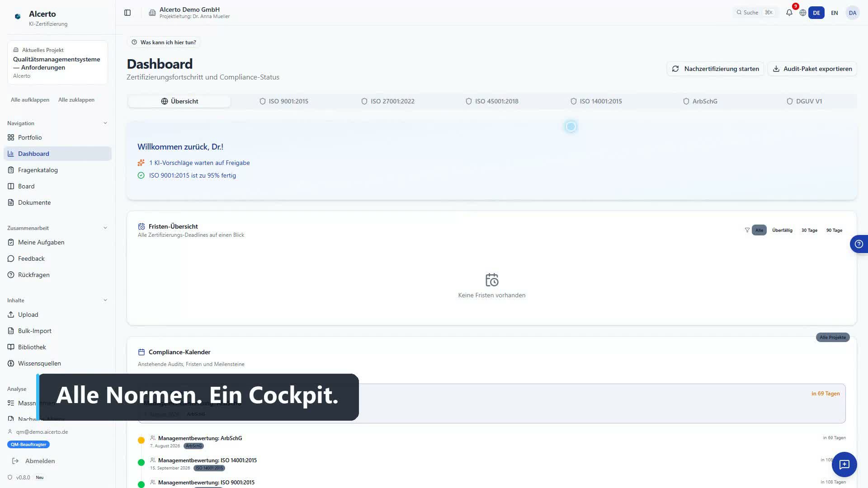Click the globe language icon
The image size is (868, 488).
803,13
